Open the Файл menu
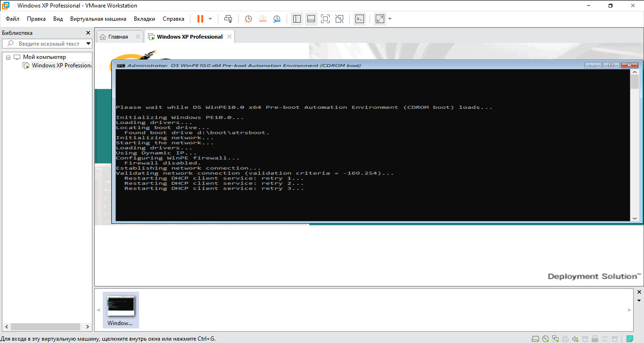Screen dimensions: 644x343 [13, 19]
